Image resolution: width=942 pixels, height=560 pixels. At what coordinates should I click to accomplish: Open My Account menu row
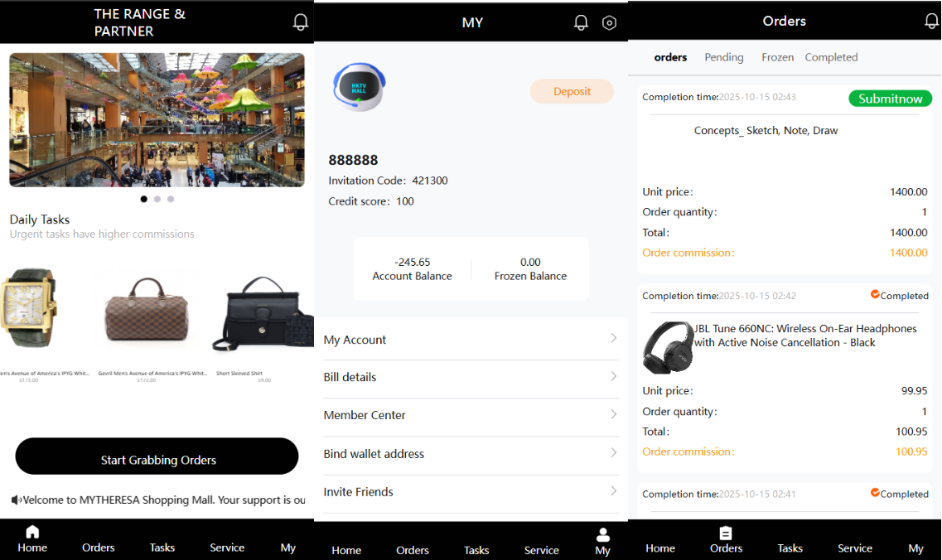pyautogui.click(x=471, y=340)
